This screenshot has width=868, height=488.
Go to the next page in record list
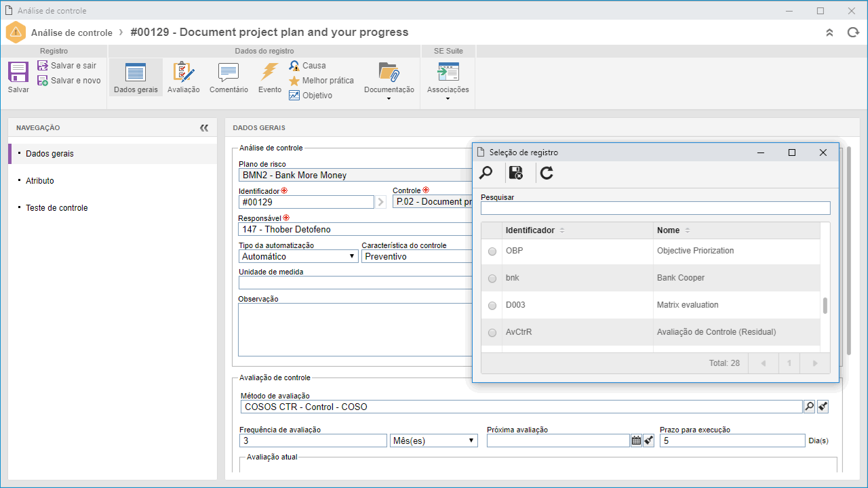(815, 363)
